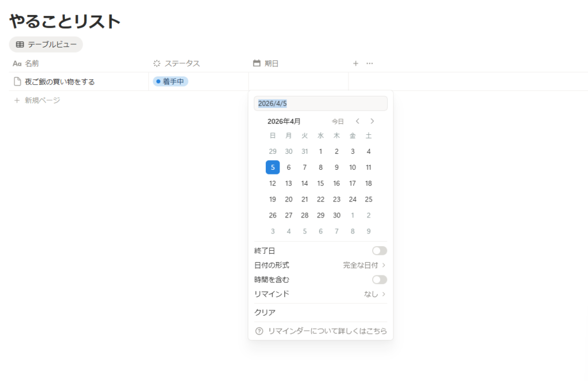Click the help icon next to リマインダー link
The image size is (588, 381).
259,331
